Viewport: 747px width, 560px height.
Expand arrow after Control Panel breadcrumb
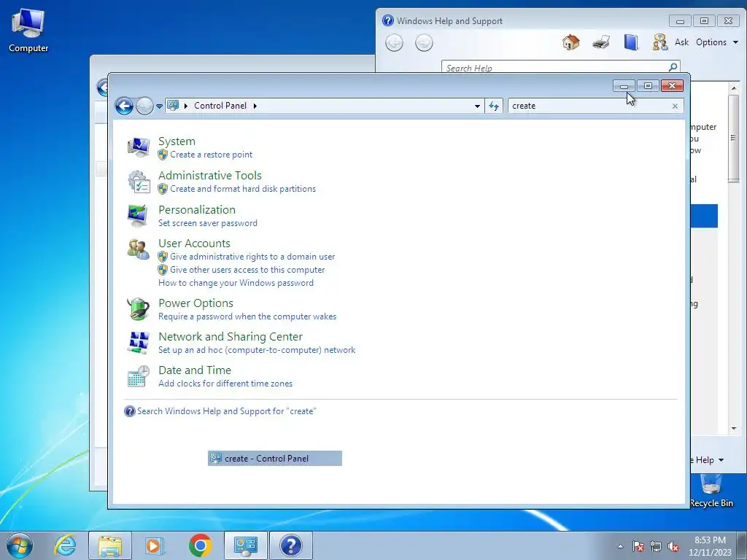pyautogui.click(x=255, y=106)
